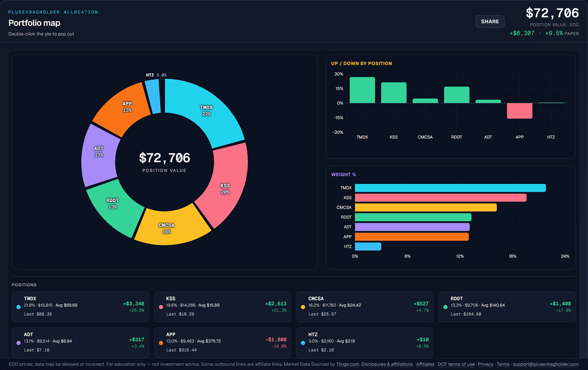
Task: Click the $72,706 total in header
Action: click(552, 13)
